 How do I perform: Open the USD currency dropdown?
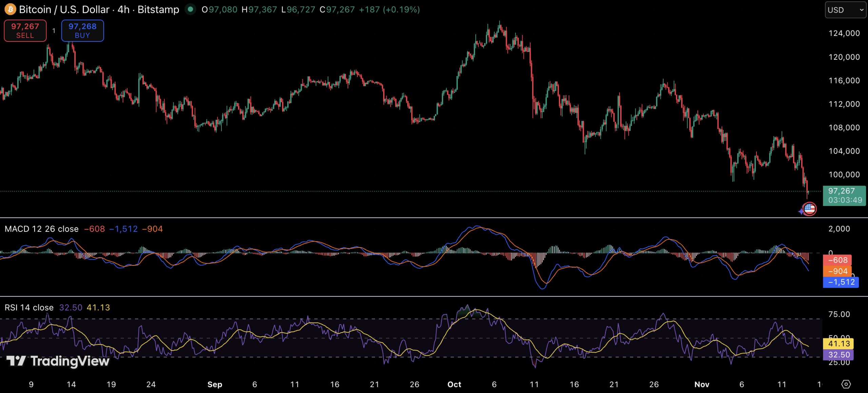pyautogui.click(x=845, y=10)
